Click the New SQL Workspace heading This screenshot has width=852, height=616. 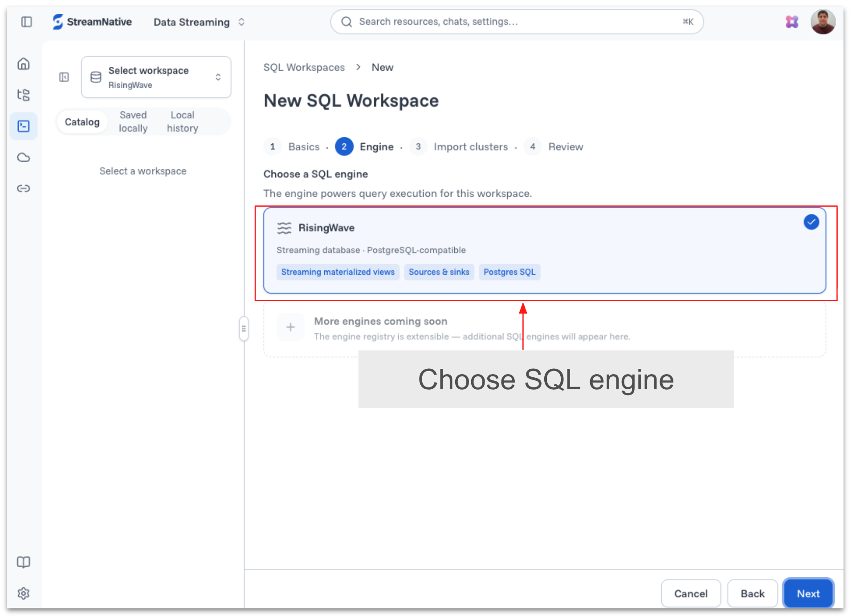(x=351, y=101)
